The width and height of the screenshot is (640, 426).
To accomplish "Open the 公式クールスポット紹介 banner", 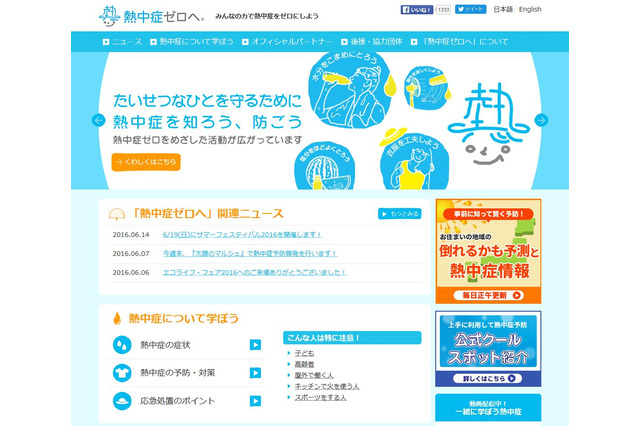I will point(488,349).
